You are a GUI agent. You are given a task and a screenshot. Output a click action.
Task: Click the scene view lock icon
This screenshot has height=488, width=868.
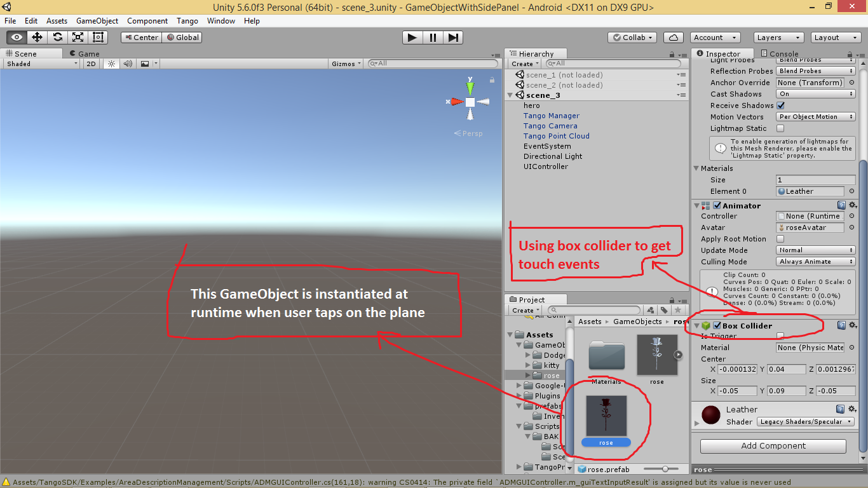(492, 80)
